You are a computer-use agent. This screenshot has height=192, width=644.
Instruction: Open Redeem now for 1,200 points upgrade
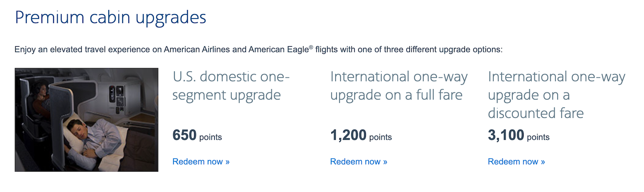tap(359, 162)
